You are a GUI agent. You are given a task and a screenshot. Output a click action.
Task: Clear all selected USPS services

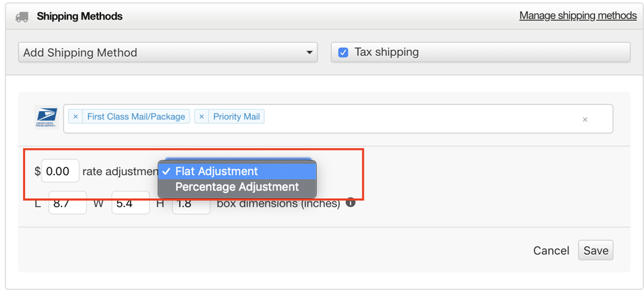tap(585, 120)
